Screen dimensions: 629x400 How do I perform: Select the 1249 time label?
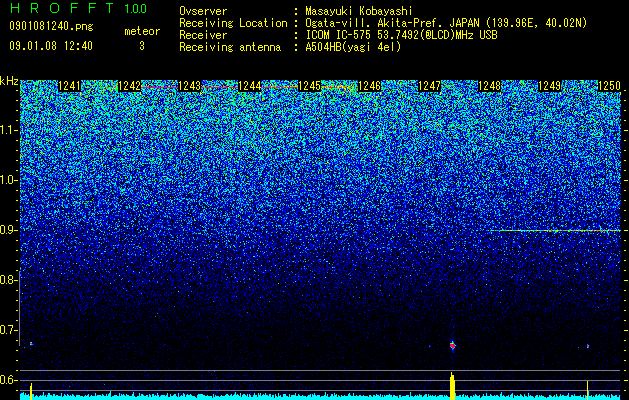[549, 86]
